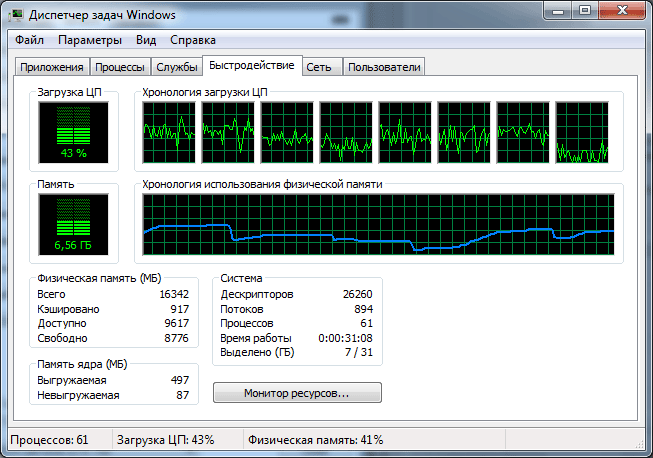Switch to the Приложения tab

coord(51,67)
